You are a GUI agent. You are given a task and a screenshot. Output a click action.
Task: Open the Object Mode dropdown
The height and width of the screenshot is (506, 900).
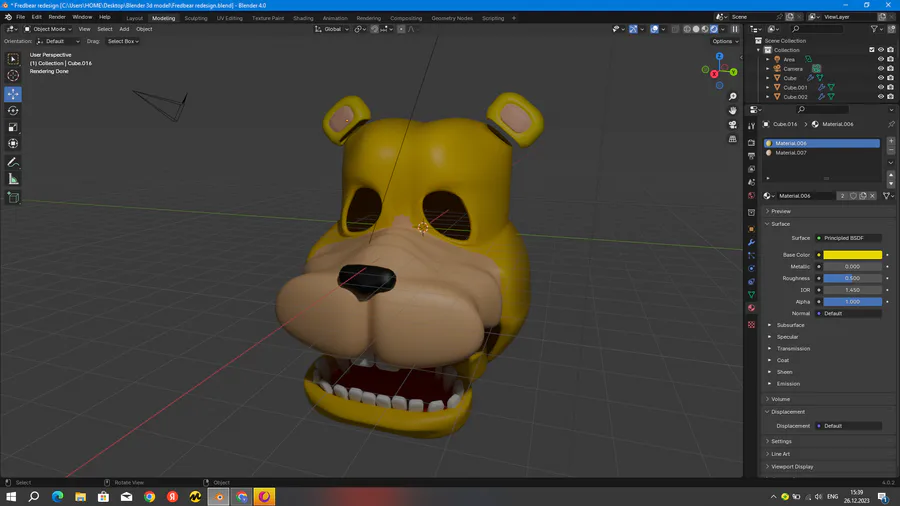click(x=49, y=29)
